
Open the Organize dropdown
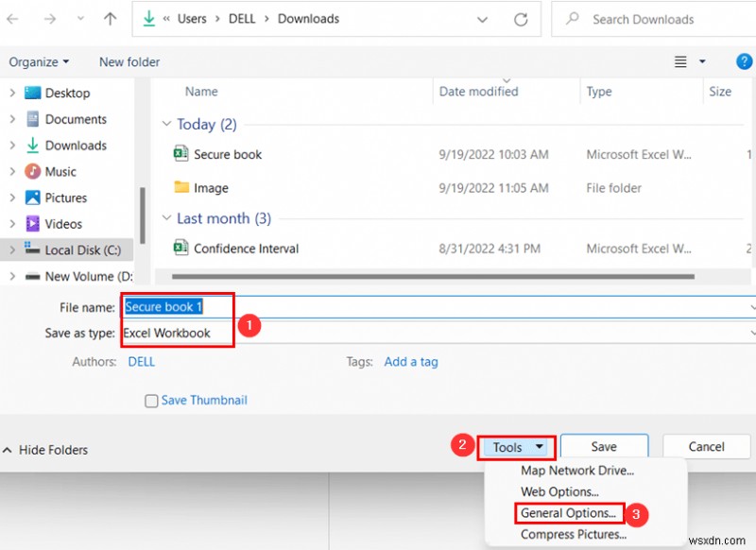coord(39,61)
